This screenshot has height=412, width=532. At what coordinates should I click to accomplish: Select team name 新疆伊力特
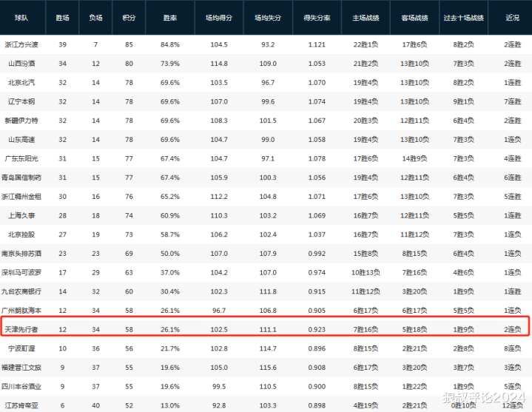pos(21,121)
